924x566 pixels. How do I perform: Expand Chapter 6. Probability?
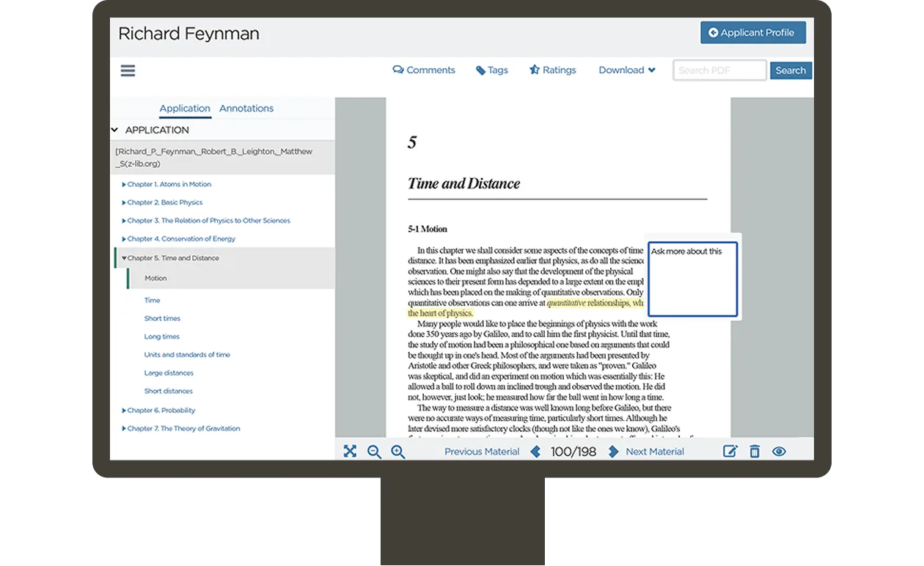point(124,411)
